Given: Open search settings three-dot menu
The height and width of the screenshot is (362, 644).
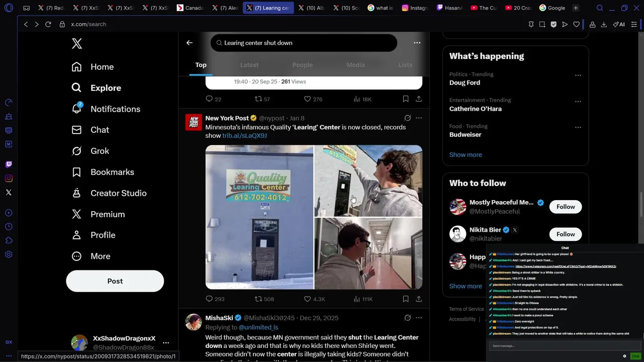Looking at the screenshot, I should click(x=417, y=43).
